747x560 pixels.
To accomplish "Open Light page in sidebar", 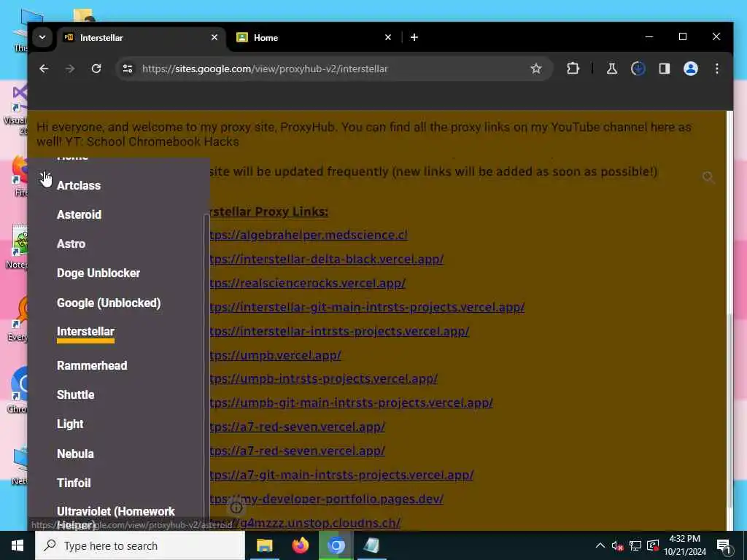I will click(x=70, y=424).
